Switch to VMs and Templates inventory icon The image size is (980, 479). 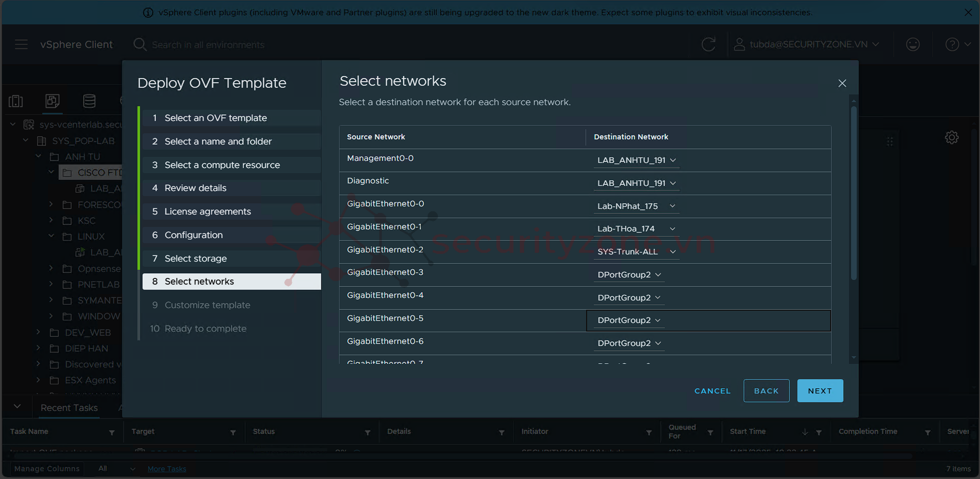pyautogui.click(x=52, y=101)
